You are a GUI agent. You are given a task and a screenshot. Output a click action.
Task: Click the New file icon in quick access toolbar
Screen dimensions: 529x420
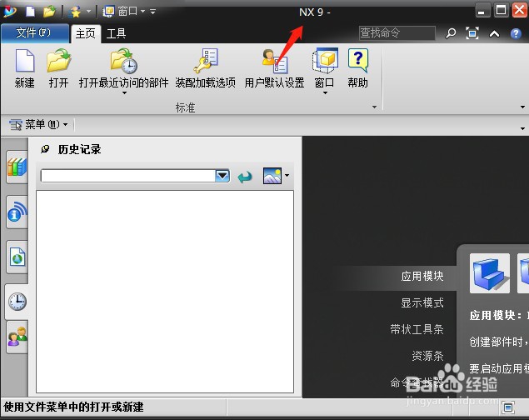31,12
